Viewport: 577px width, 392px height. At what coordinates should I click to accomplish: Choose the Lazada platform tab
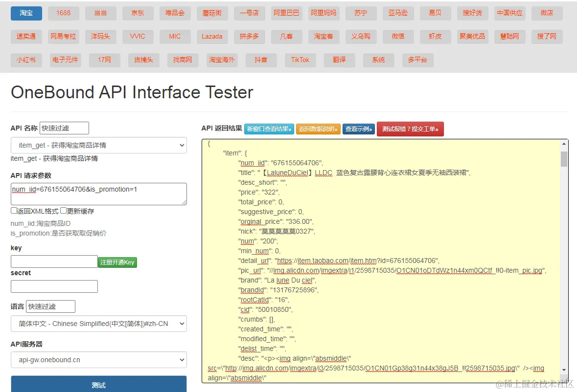212,36
